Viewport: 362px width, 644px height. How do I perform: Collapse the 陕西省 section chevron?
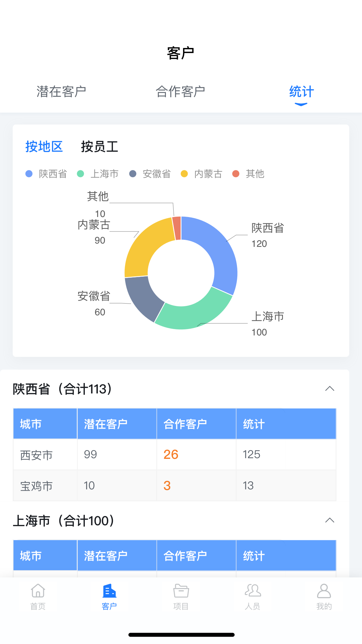[330, 389]
